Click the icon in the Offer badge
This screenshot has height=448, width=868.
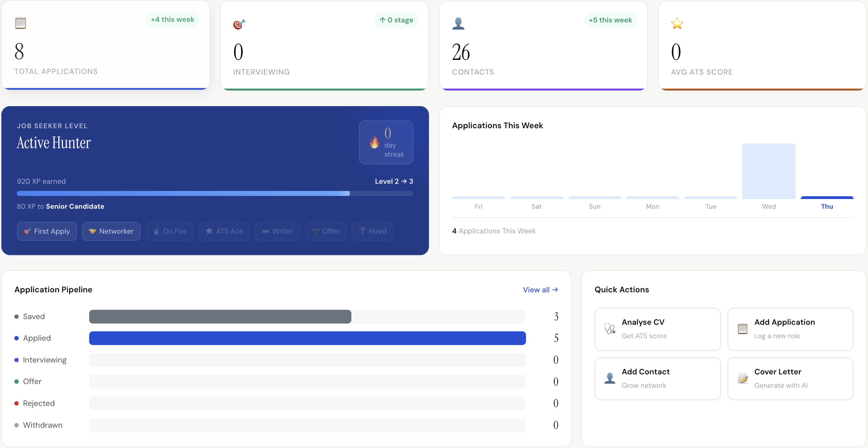click(316, 231)
